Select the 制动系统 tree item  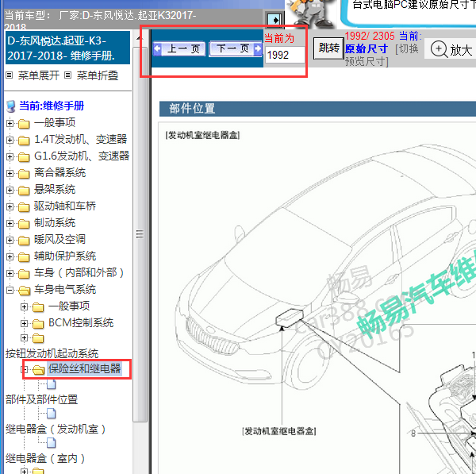[x=55, y=223]
